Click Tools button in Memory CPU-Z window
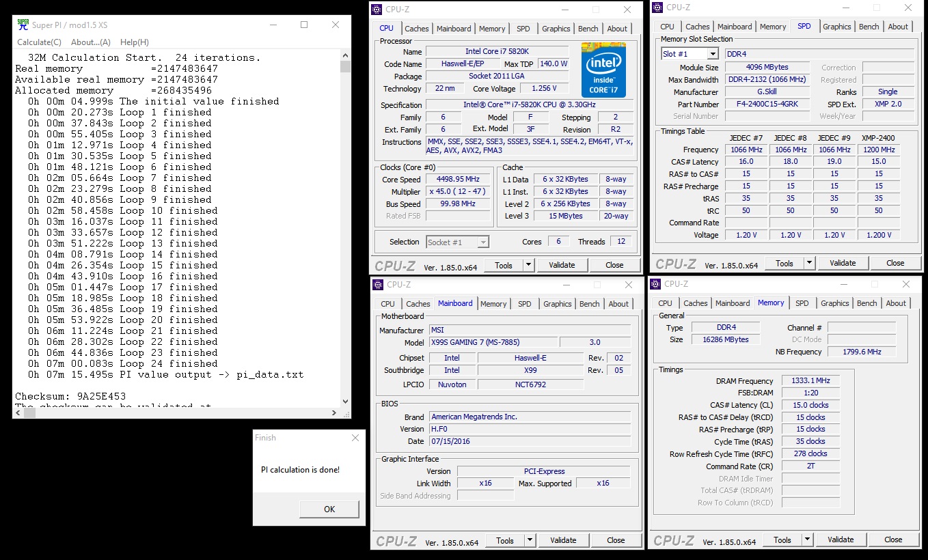 [782, 540]
